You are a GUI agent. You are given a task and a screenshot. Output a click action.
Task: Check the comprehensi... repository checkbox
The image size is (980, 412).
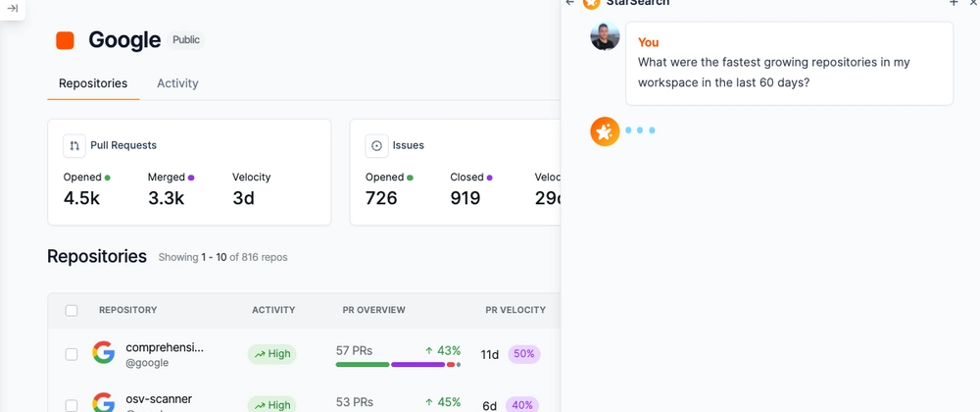click(72, 354)
